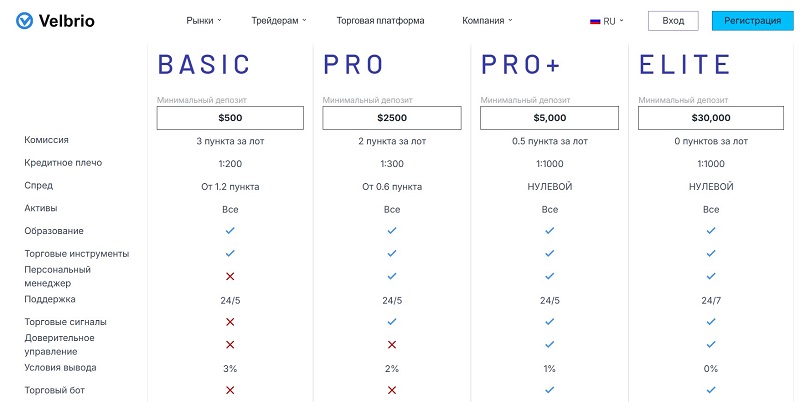800x402 pixels.
Task: Click PRO Доверительное управление red cross icon
Action: click(x=392, y=344)
